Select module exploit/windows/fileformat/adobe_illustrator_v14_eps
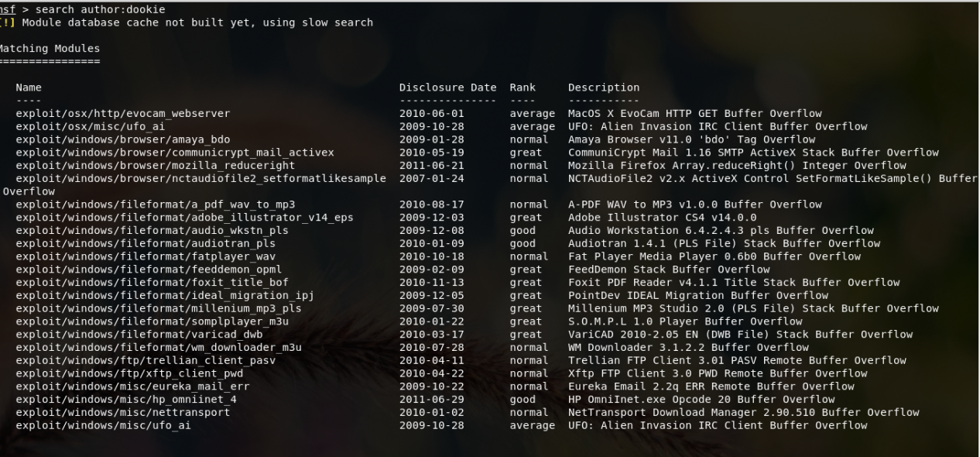 click(x=185, y=218)
